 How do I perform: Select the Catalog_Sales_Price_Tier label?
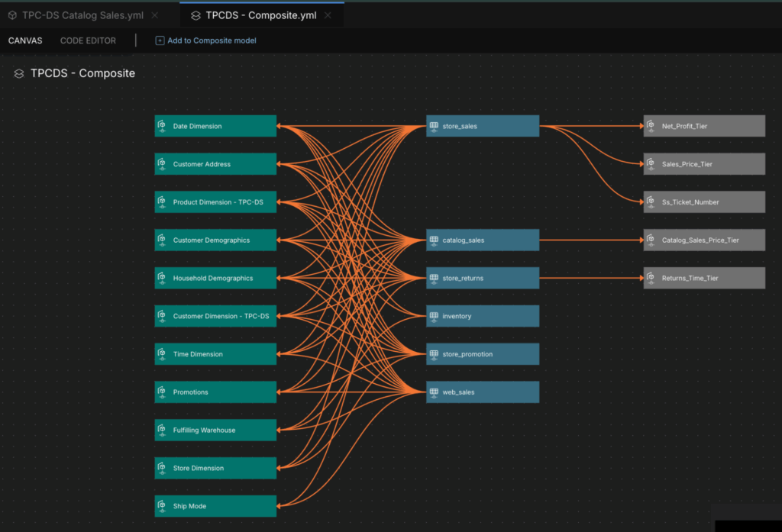click(700, 240)
